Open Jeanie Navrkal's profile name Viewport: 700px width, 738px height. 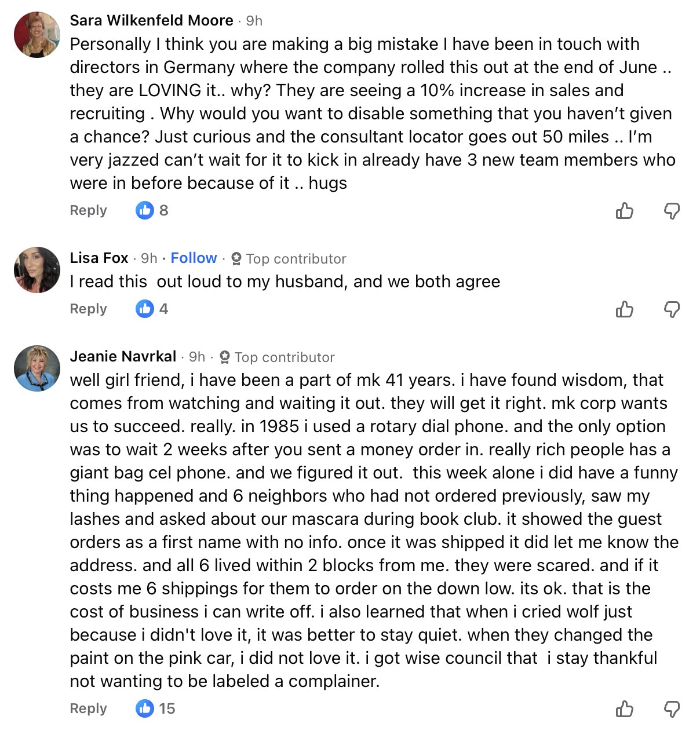pyautogui.click(x=123, y=356)
